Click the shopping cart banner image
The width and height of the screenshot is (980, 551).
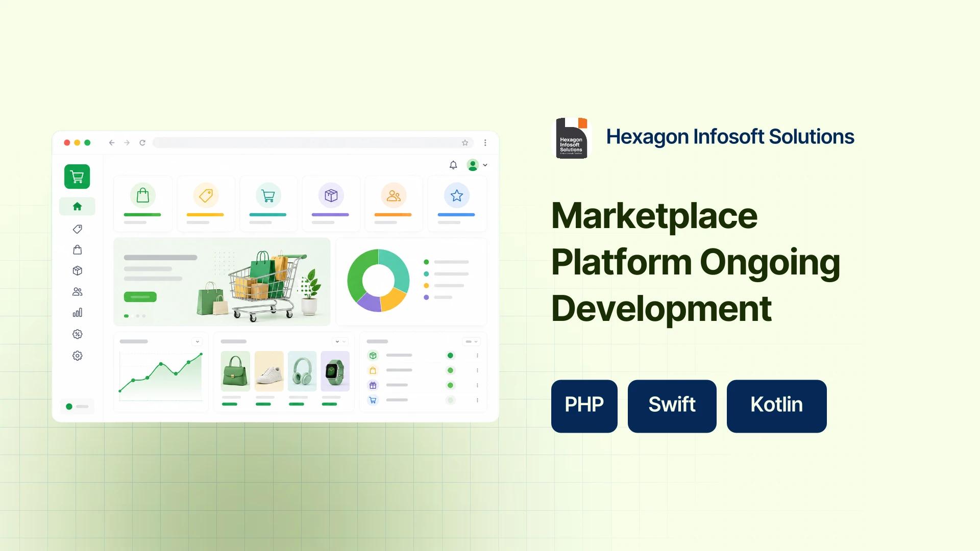point(260,286)
